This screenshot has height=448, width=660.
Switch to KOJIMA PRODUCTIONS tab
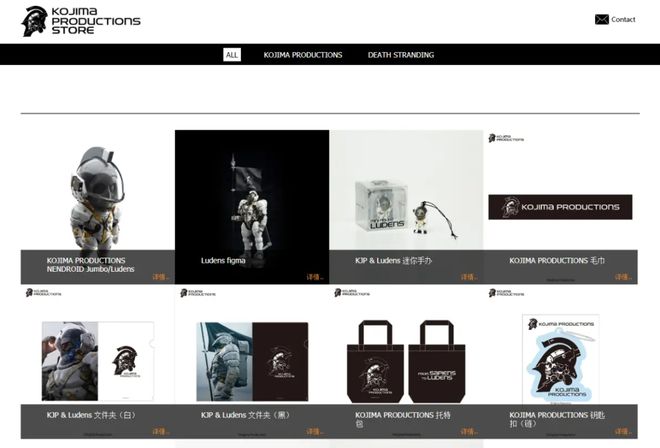pos(303,55)
